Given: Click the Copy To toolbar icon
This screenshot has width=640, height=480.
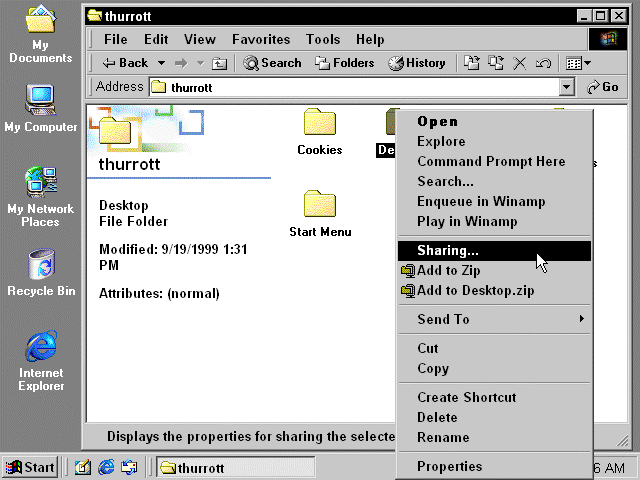Looking at the screenshot, I should [496, 63].
